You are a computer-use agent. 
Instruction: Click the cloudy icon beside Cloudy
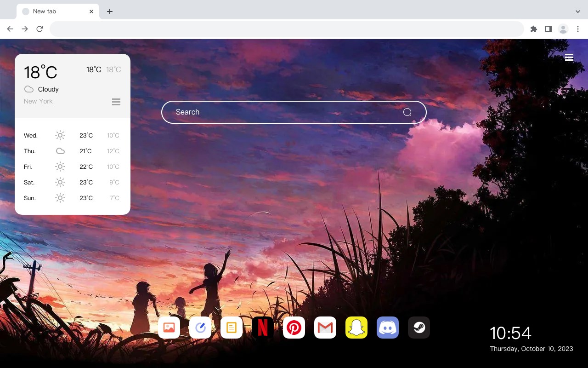pyautogui.click(x=29, y=89)
